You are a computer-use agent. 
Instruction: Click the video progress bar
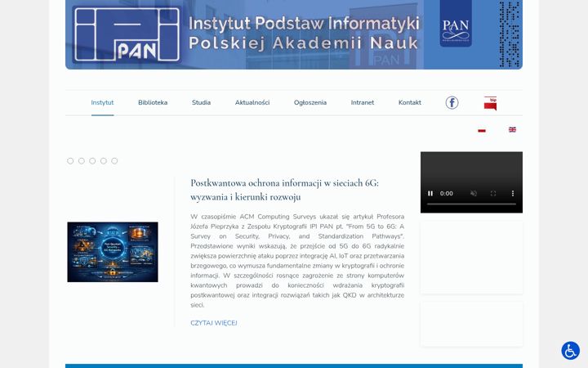[x=471, y=204]
